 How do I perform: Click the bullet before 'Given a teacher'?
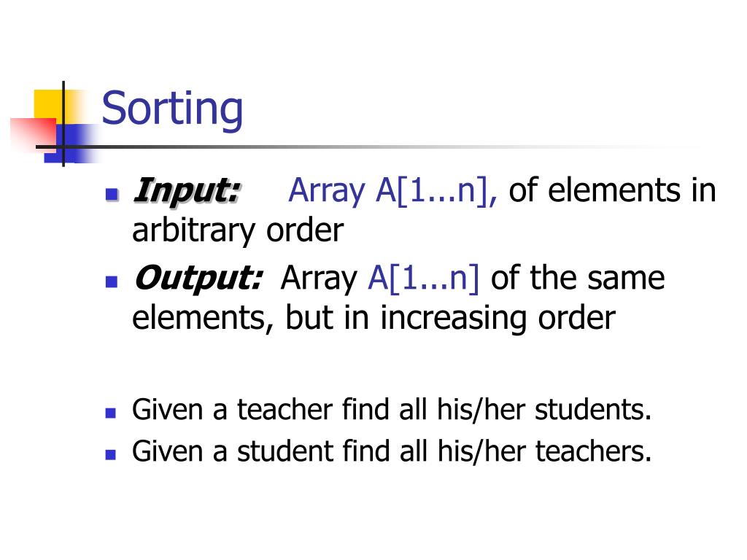coord(111,413)
